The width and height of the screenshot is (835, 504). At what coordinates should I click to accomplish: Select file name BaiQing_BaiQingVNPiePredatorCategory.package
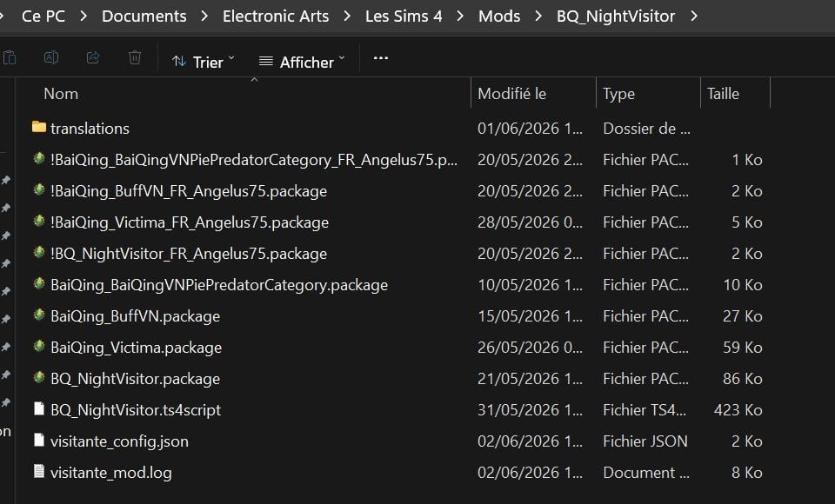[x=219, y=285]
